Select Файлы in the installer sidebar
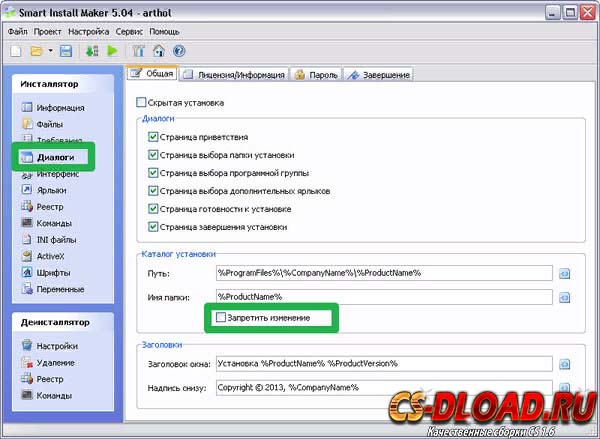 42,124
